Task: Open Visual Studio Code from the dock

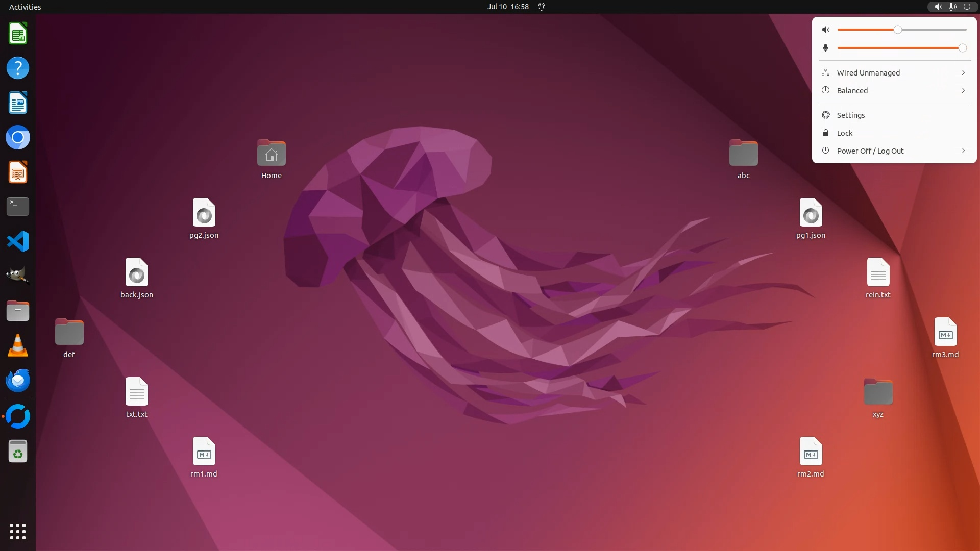Action: (x=18, y=241)
